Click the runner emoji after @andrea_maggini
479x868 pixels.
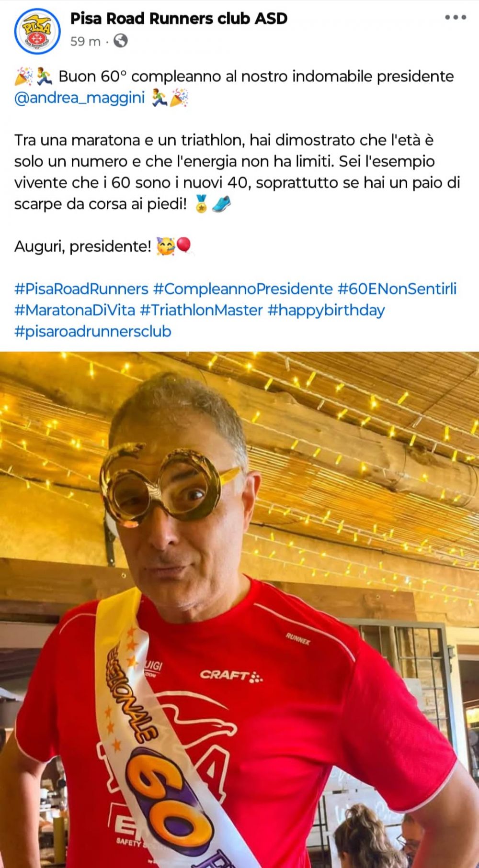click(x=159, y=98)
